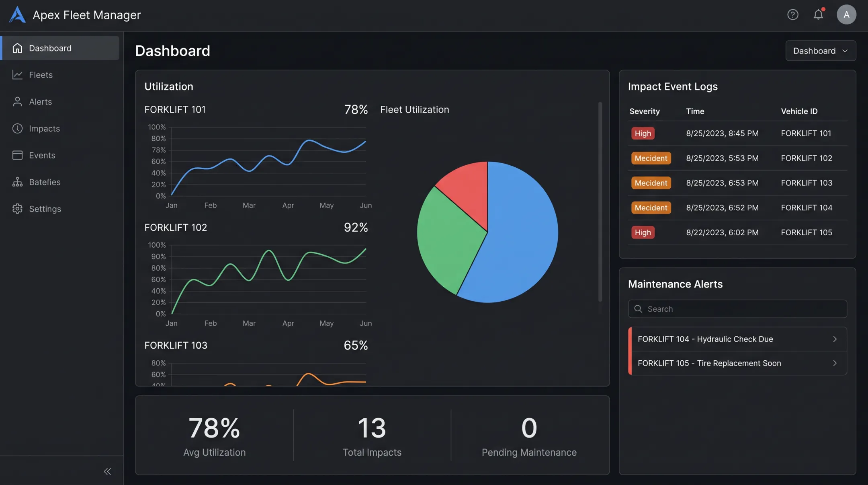Click the Settings gear icon in sidebar
The width and height of the screenshot is (868, 485).
coord(17,209)
